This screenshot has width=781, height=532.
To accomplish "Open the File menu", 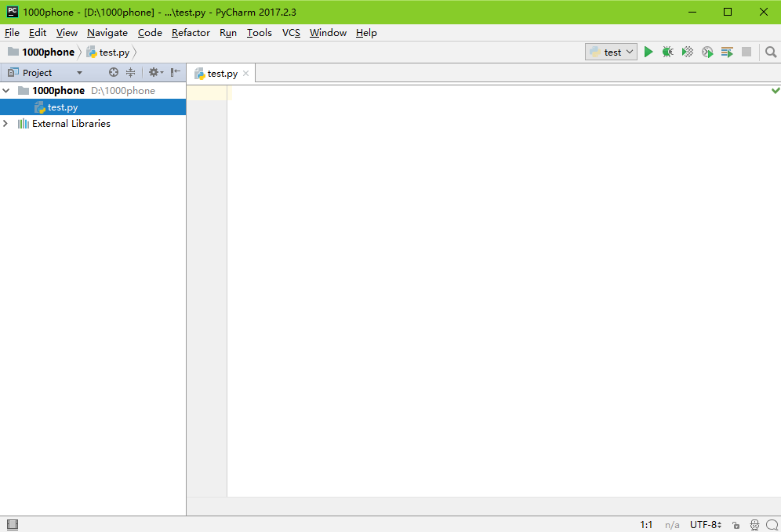I will (12, 33).
